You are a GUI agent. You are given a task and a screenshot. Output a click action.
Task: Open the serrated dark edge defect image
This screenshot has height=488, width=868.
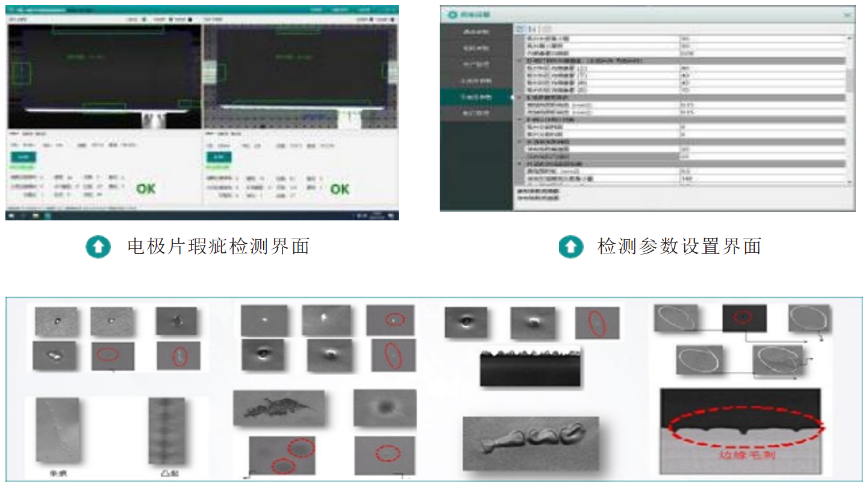pos(530,368)
